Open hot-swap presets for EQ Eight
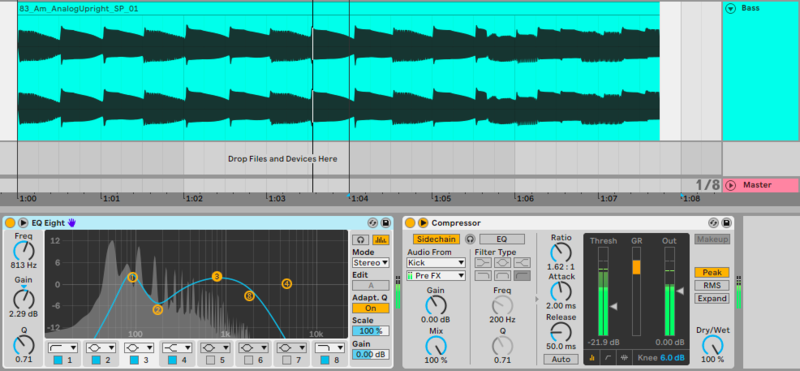Viewport: 800px width, 371px height. tap(372, 223)
